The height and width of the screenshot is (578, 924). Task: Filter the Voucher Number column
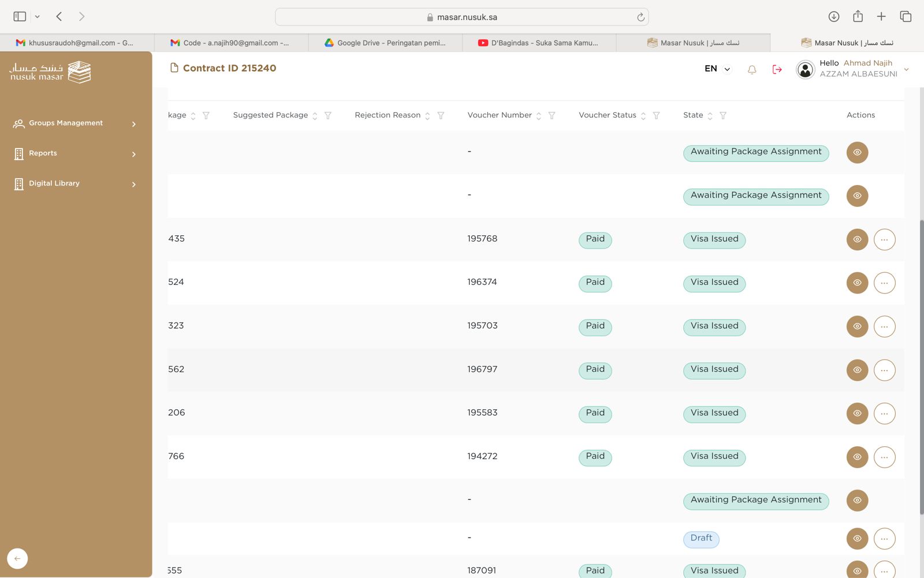(x=552, y=116)
